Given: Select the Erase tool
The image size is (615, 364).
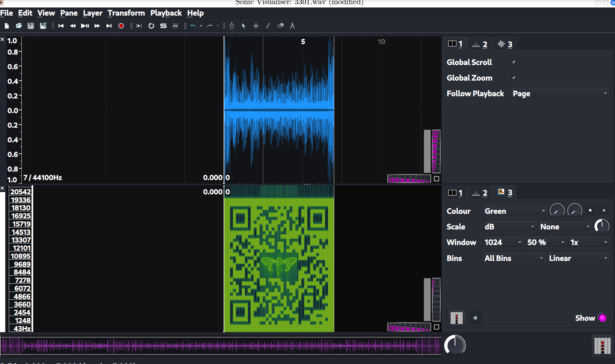Looking at the screenshot, I should pyautogui.click(x=281, y=26).
